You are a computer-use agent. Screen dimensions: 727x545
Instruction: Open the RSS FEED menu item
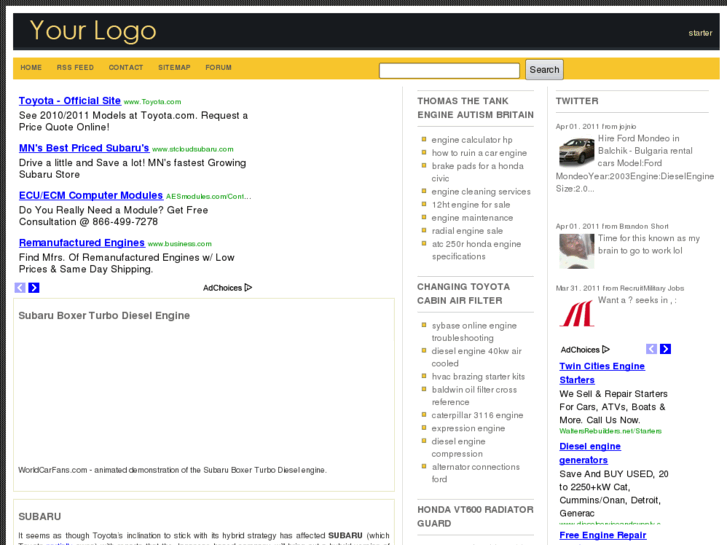(75, 68)
